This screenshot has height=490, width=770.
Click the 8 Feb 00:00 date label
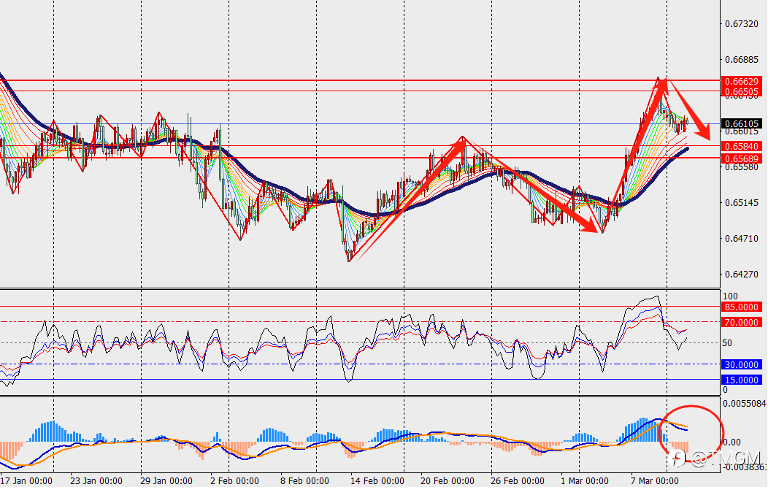(305, 481)
